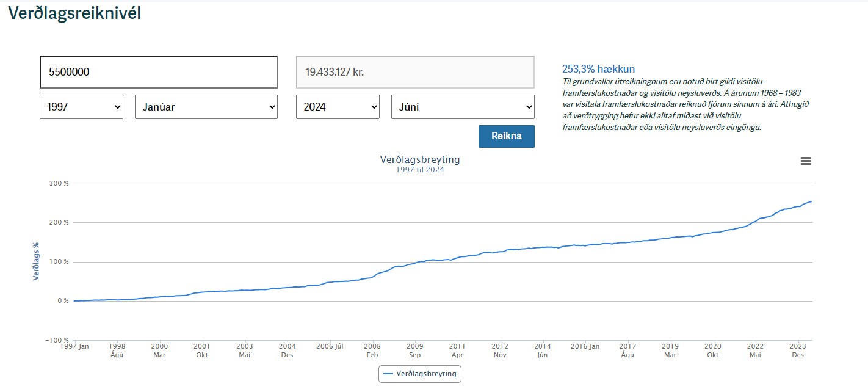This screenshot has width=868, height=392.
Task: Open the chart hamburger menu icon
Action: [x=805, y=161]
